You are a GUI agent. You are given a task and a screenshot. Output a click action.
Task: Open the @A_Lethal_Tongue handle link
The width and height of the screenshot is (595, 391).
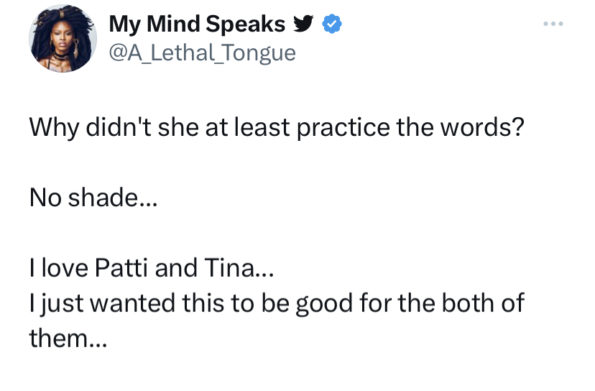[x=202, y=53]
